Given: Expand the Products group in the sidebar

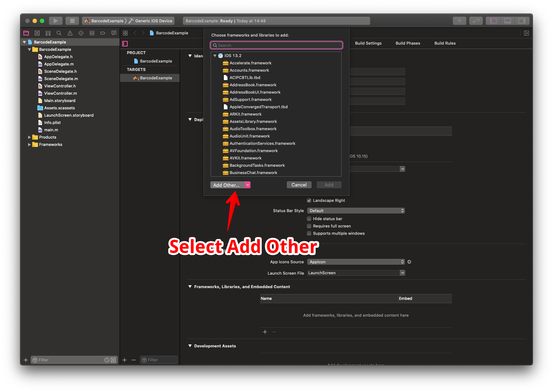Looking at the screenshot, I should point(30,137).
